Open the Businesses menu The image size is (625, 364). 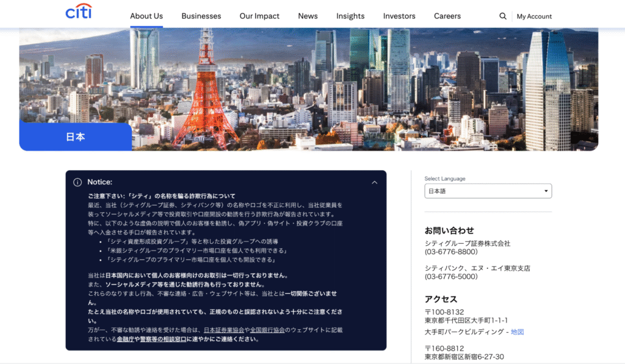(201, 16)
